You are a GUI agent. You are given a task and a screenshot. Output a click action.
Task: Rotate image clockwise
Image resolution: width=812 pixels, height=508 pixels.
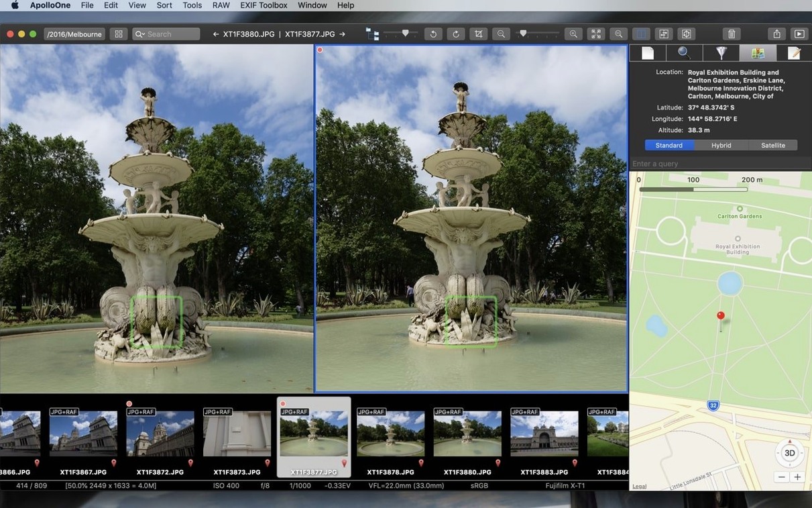pos(456,34)
